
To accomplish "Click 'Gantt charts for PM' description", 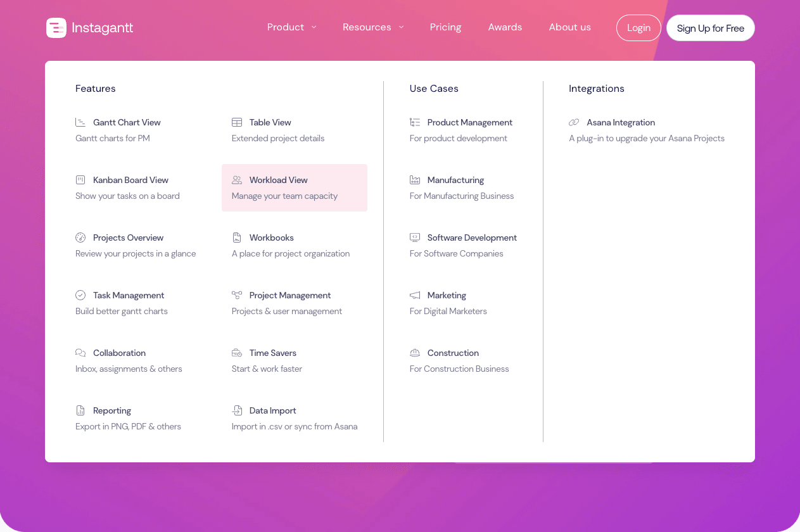I will (113, 138).
